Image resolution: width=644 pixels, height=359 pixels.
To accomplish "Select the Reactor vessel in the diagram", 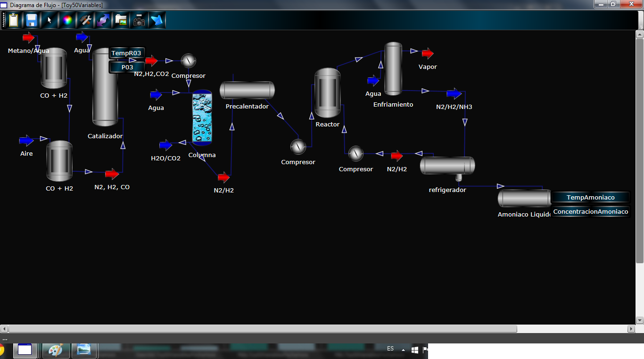I will click(x=327, y=93).
